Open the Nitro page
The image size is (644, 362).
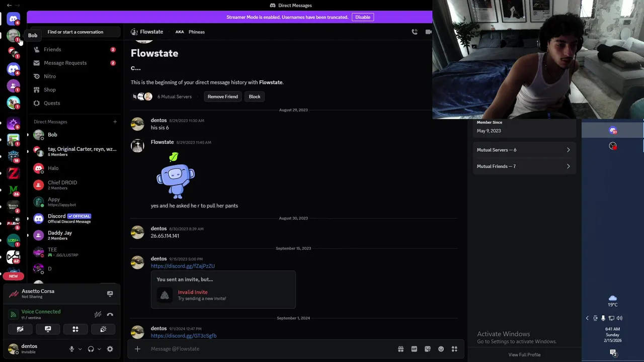click(74, 76)
